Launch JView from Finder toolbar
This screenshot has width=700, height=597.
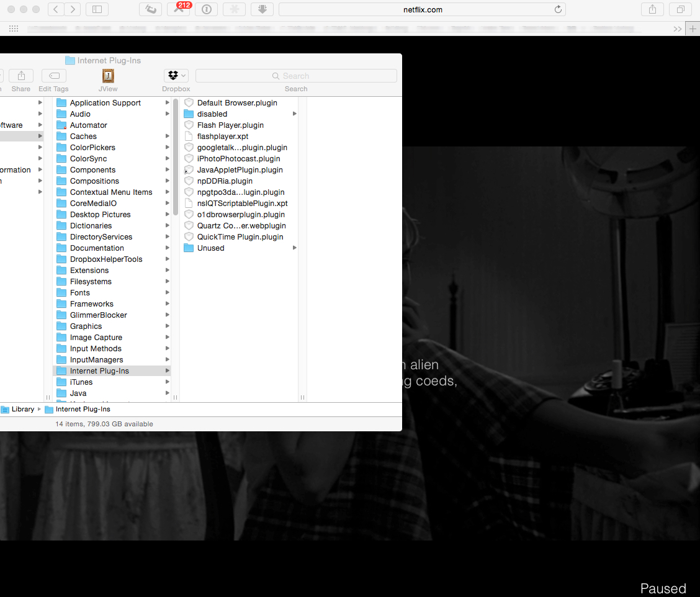tap(108, 76)
